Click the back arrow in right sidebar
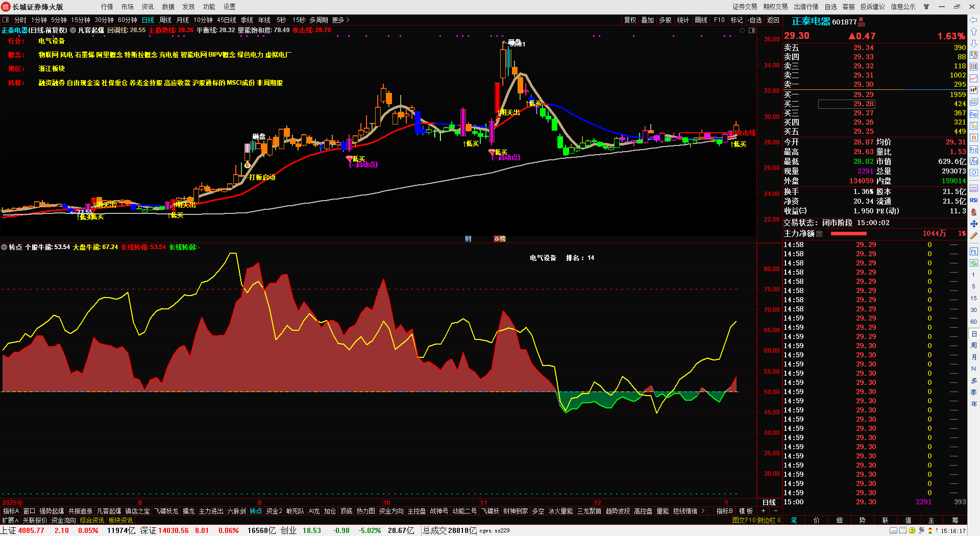 [x=973, y=20]
